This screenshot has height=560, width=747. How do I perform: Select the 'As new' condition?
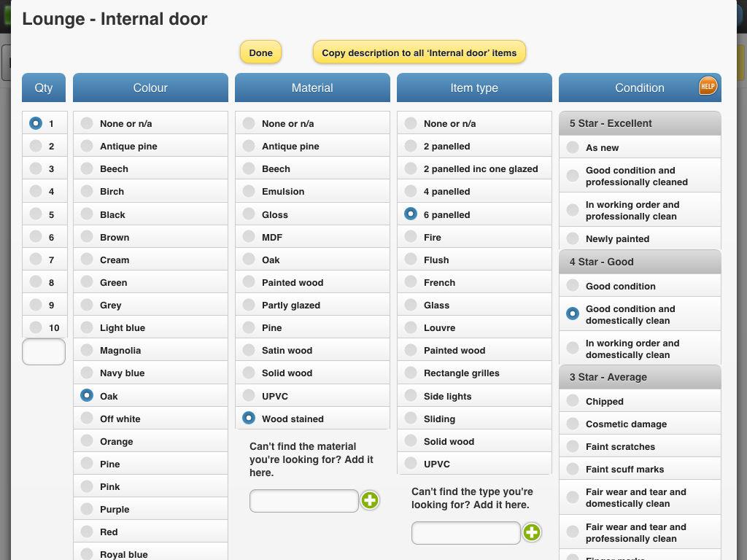pyautogui.click(x=573, y=147)
